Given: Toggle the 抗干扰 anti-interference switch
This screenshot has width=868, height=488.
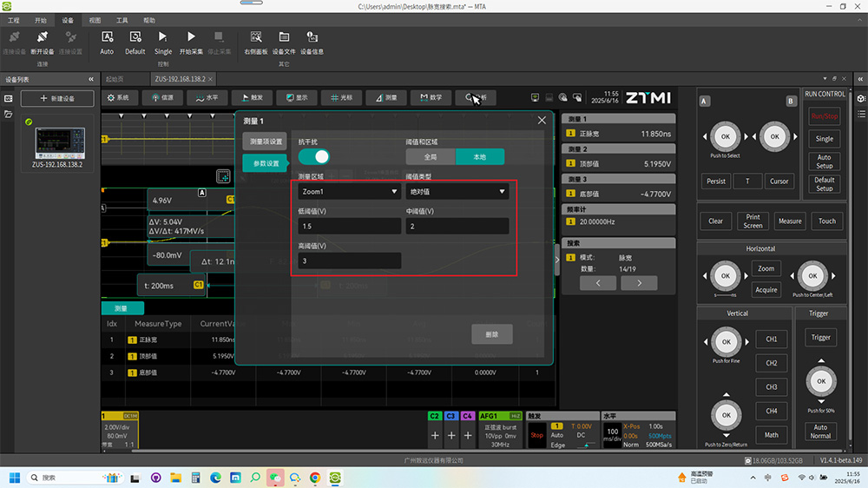Looking at the screenshot, I should coord(314,157).
